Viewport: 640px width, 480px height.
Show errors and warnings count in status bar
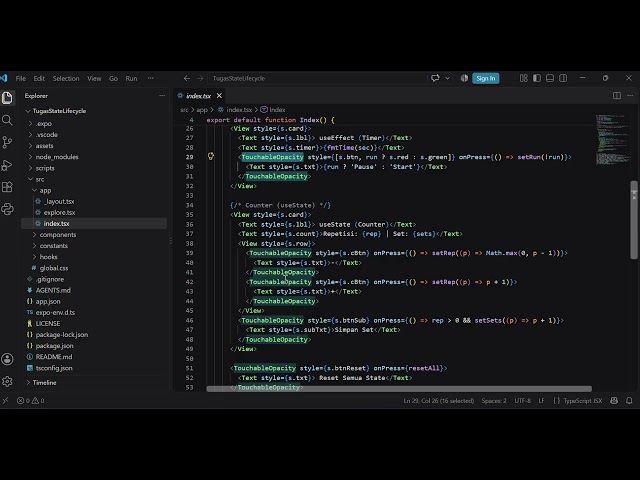[x=31, y=401]
